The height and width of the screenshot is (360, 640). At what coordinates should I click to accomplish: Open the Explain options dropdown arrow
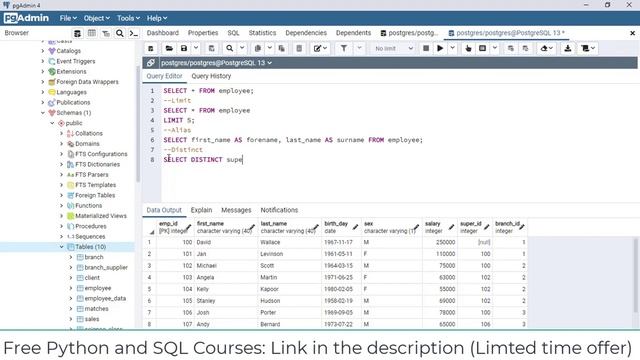[x=495, y=48]
